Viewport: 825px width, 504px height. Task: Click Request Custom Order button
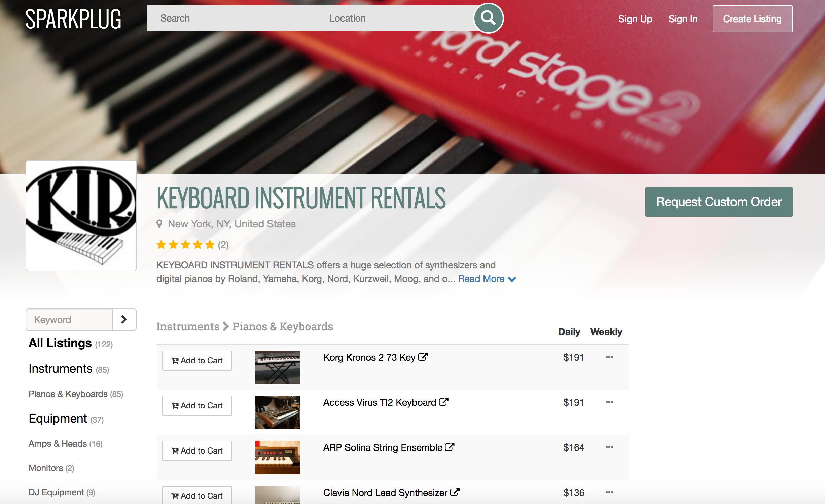click(x=719, y=202)
